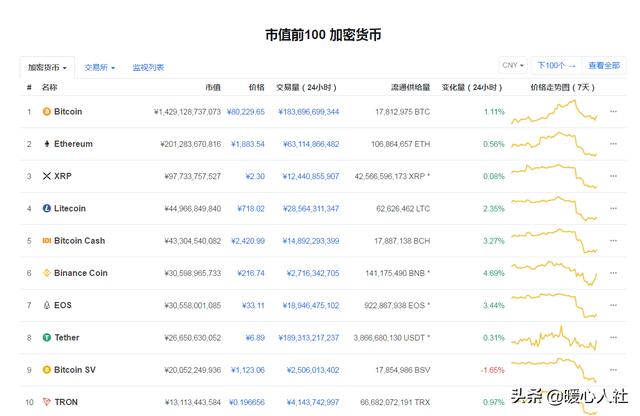Sort by the 价格 column header

[x=256, y=87]
